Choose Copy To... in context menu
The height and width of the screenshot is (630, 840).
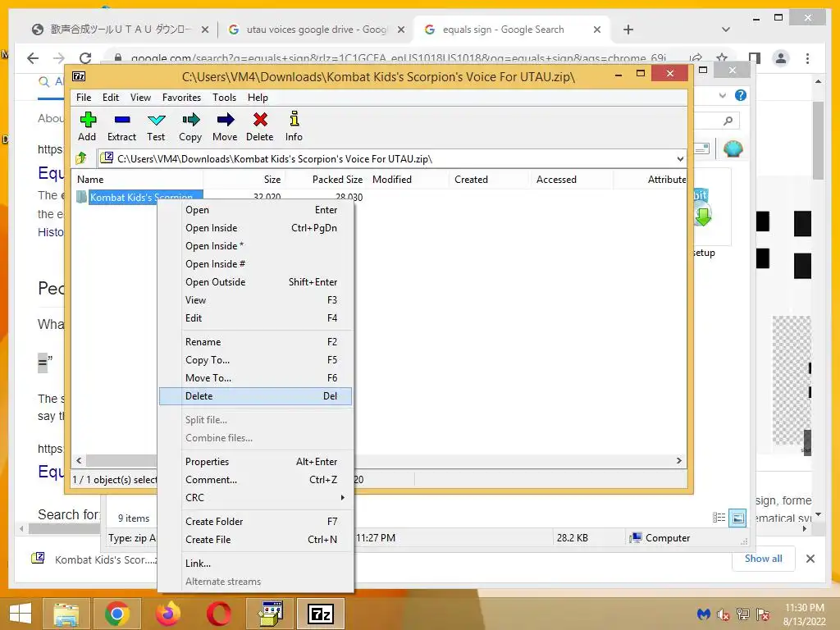click(x=256, y=360)
